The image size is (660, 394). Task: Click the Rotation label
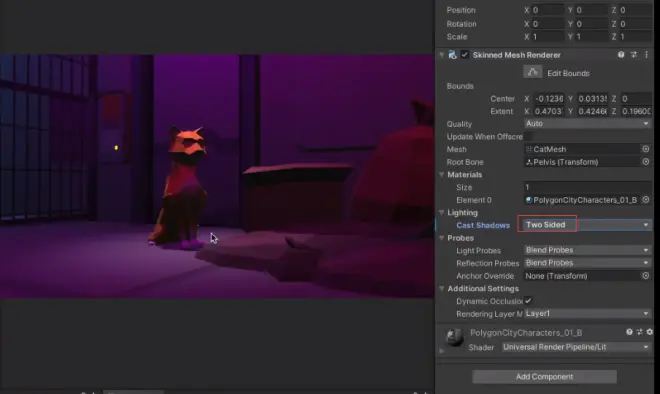[461, 24]
